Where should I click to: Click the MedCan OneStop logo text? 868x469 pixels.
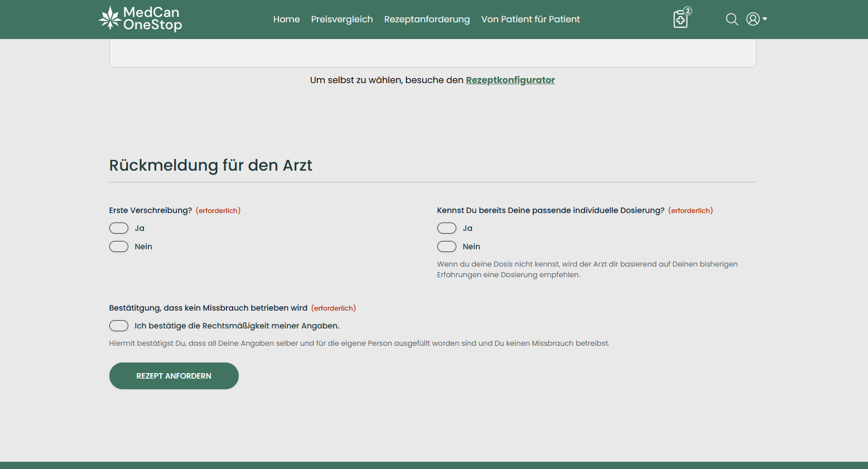point(152,19)
